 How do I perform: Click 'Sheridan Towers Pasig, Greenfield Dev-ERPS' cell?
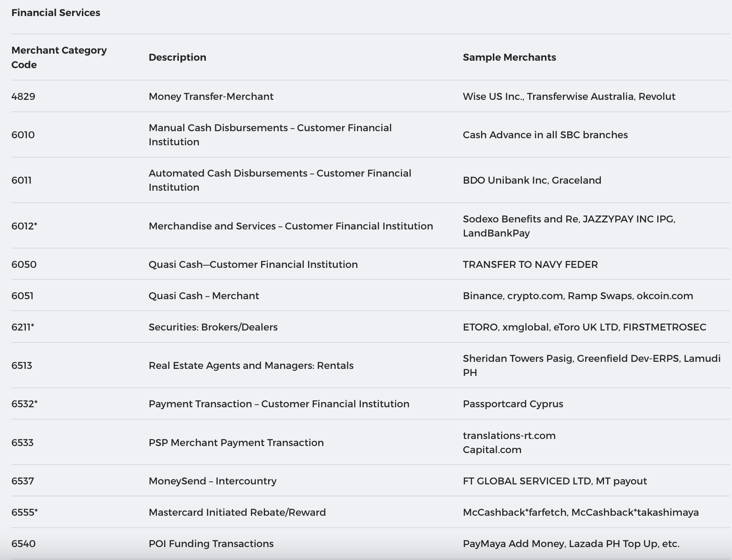pyautogui.click(x=591, y=365)
